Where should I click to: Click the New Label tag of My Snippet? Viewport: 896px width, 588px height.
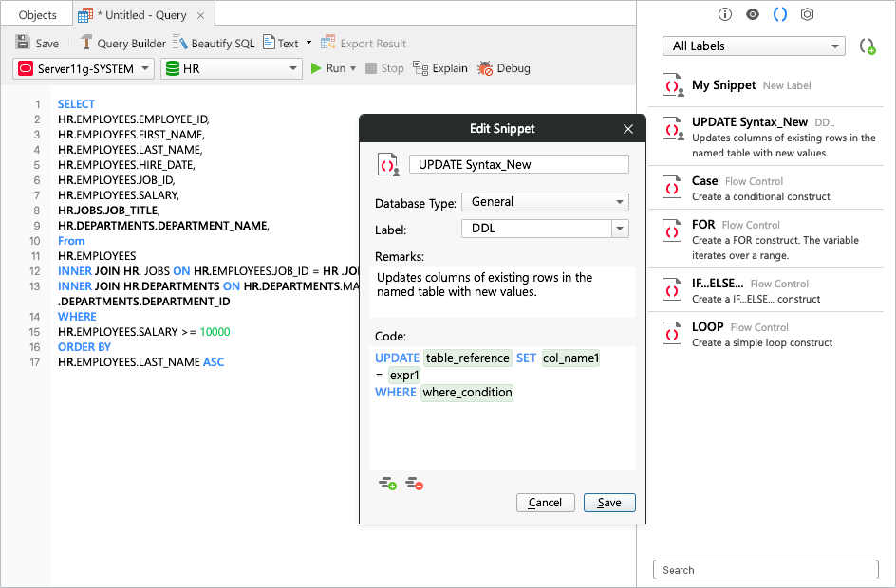787,85
